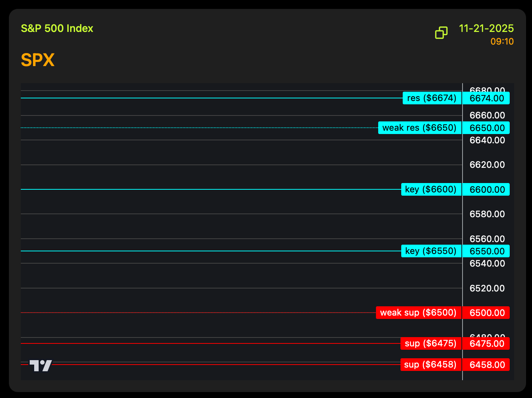Select the key ($6600) level label
The height and width of the screenshot is (398, 532).
431,190
